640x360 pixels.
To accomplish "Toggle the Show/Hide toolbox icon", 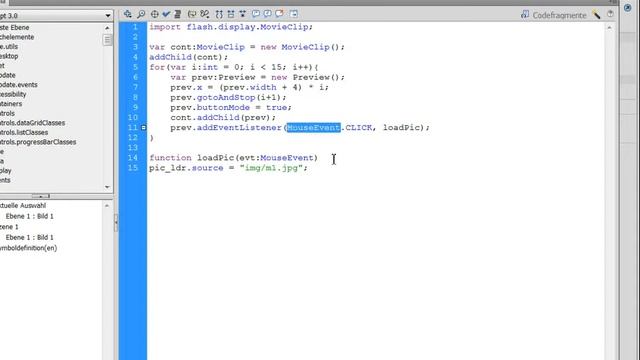I will point(294,14).
